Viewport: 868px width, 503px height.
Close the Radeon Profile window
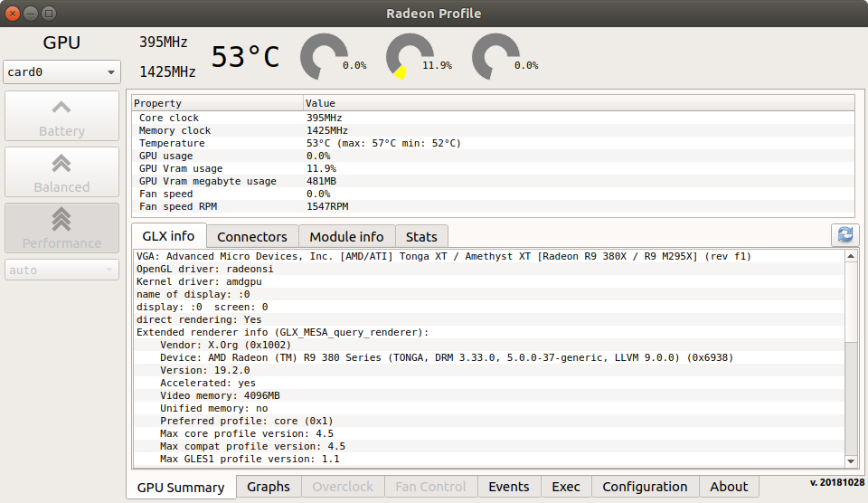coord(13,14)
